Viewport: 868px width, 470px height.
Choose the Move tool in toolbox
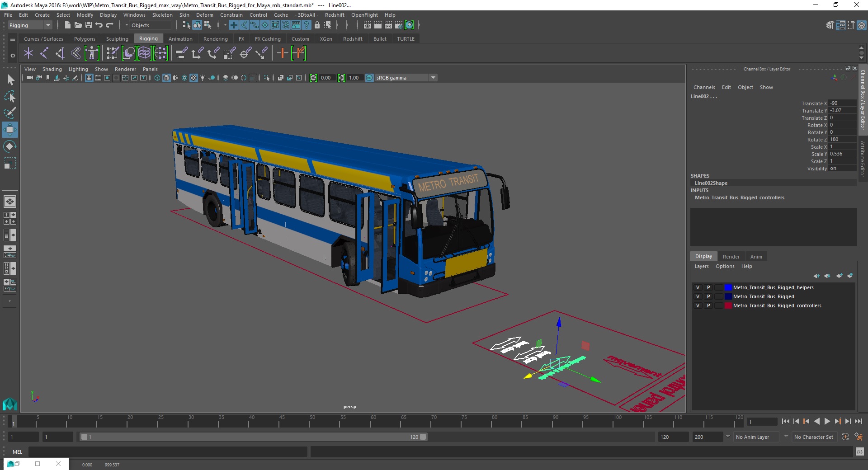tap(10, 130)
